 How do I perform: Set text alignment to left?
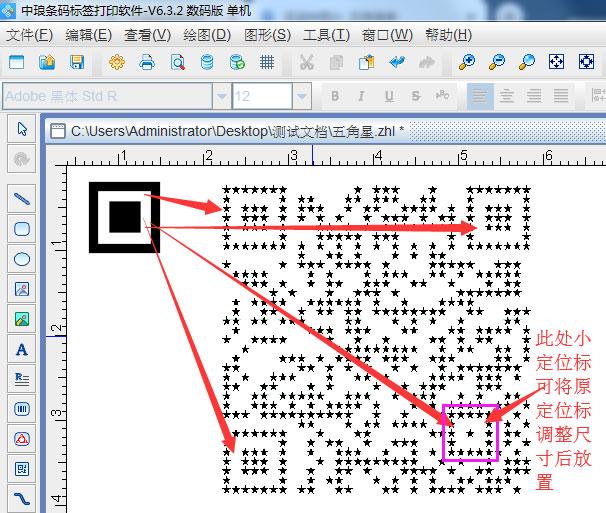pos(480,96)
